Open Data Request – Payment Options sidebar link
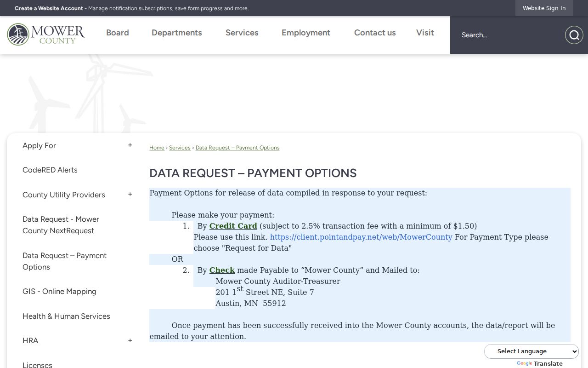The image size is (588, 368). 64,261
